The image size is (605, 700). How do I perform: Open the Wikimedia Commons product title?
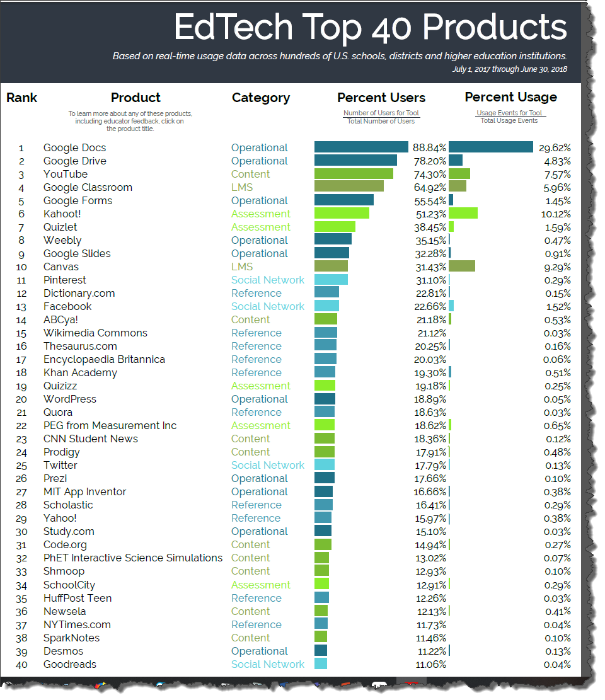coord(95,333)
